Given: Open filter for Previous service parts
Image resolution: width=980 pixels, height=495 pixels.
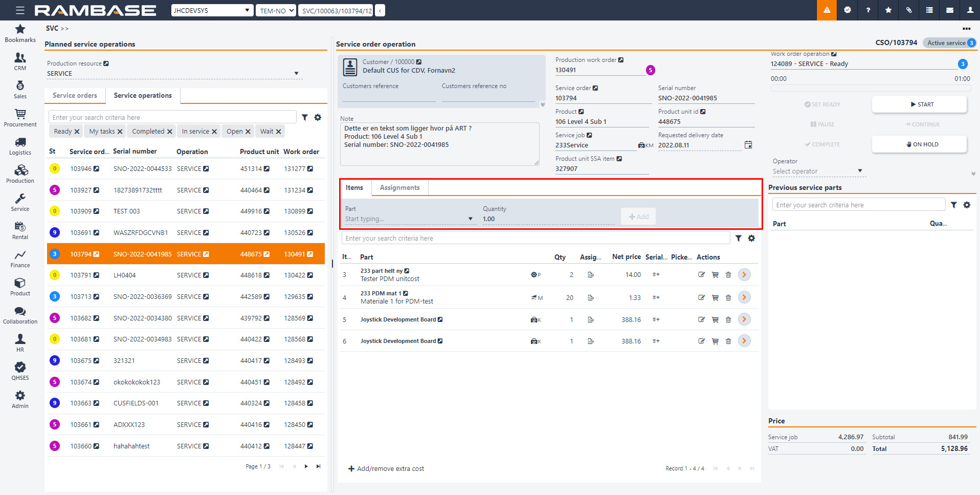Looking at the screenshot, I should pyautogui.click(x=954, y=205).
